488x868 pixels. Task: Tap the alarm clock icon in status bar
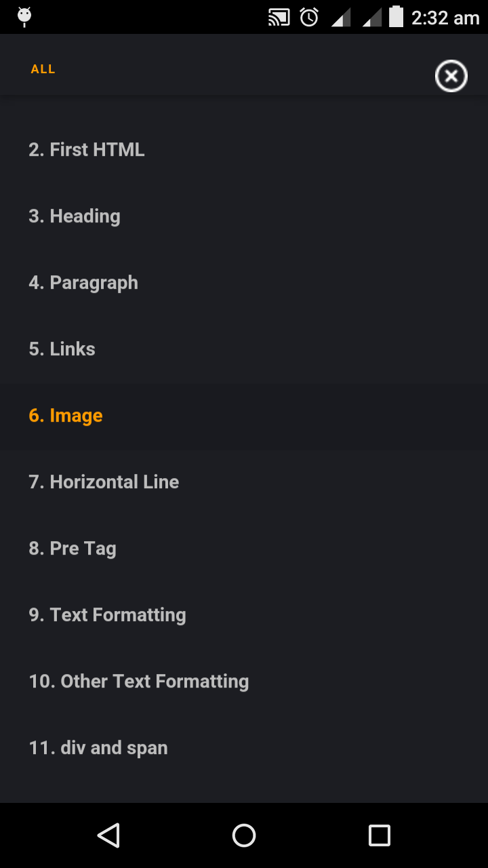308,17
